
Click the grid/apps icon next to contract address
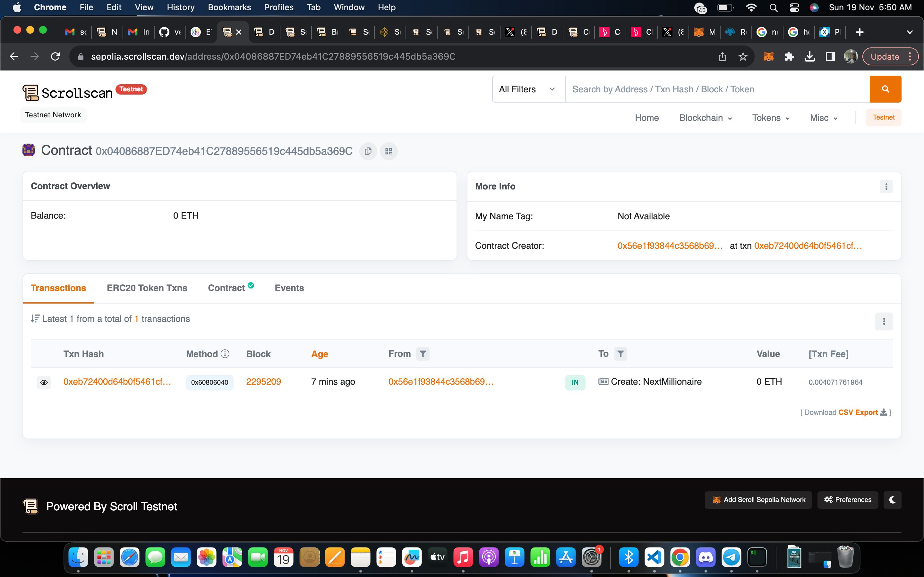(389, 151)
